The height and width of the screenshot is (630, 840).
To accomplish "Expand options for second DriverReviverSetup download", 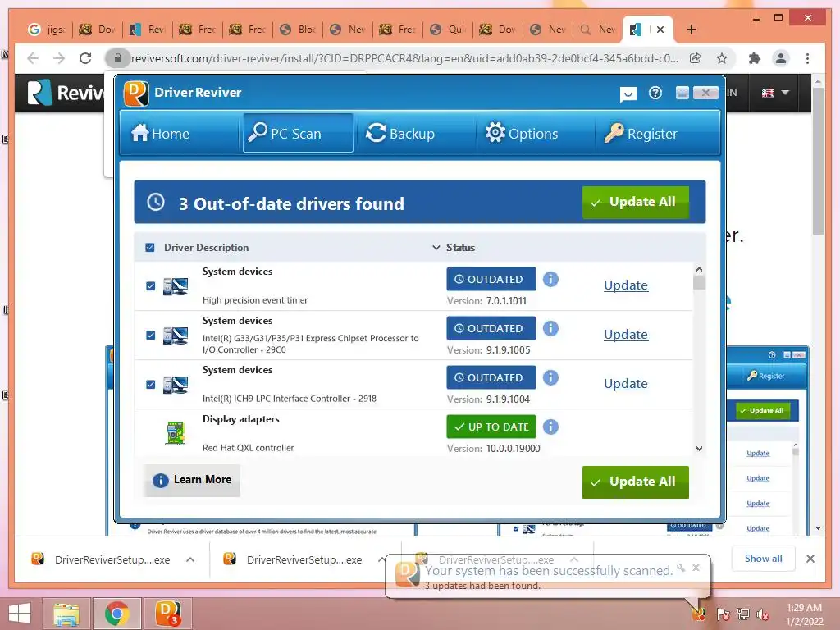I will 381,559.
